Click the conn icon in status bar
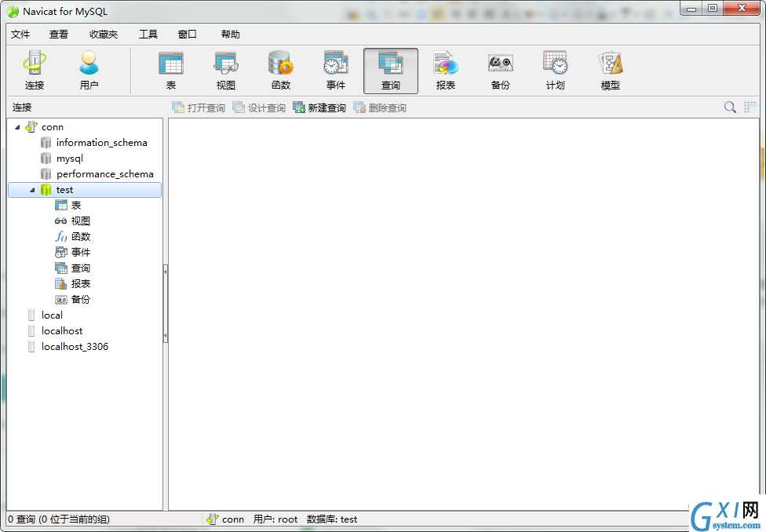 click(213, 519)
